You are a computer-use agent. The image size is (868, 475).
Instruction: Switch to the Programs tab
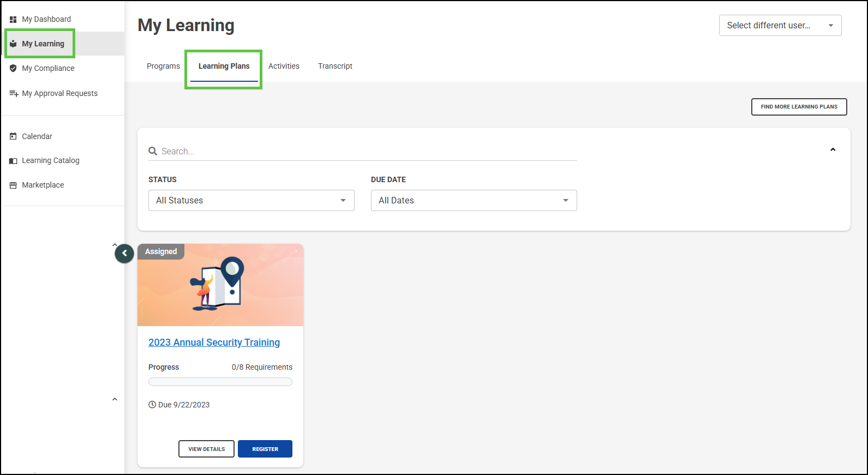click(163, 66)
